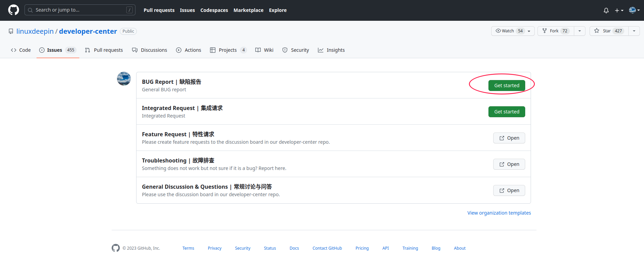Open the Terms footer link
644x280 pixels.
point(188,248)
